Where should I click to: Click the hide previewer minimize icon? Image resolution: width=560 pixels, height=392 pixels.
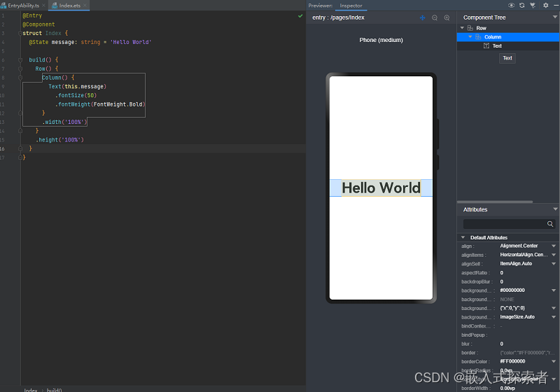pos(555,6)
